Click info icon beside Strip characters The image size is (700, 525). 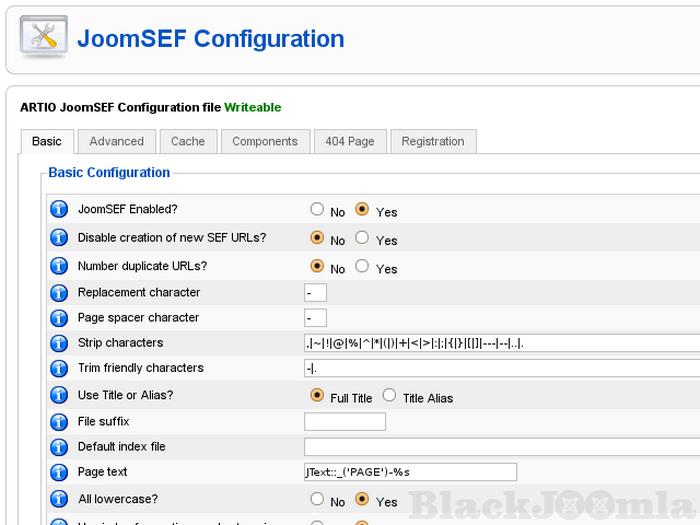pos(59,343)
